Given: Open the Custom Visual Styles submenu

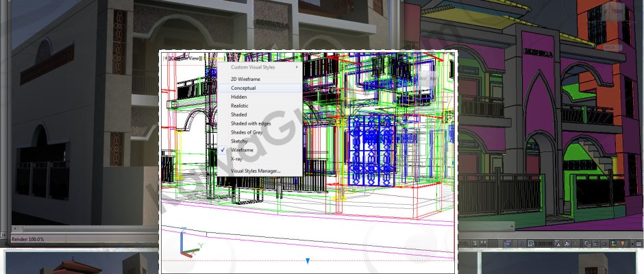Looking at the screenshot, I should tap(260, 67).
